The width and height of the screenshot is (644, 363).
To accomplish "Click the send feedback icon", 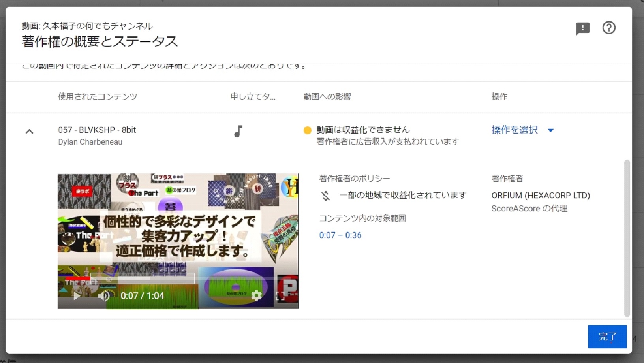I will 582,28.
